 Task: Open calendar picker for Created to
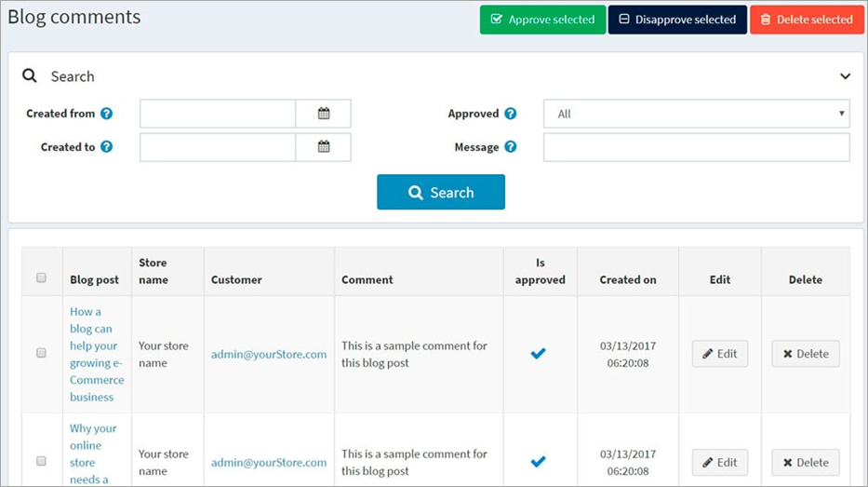pyautogui.click(x=323, y=147)
